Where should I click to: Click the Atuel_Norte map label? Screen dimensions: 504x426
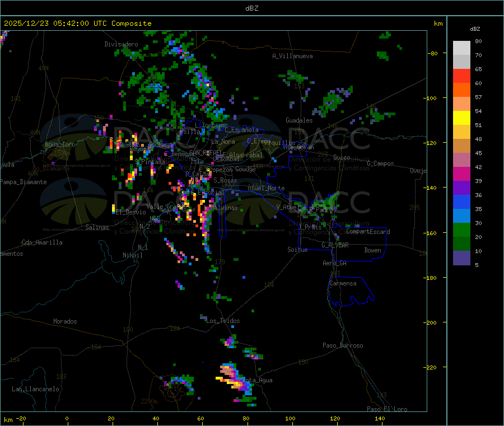266,188
